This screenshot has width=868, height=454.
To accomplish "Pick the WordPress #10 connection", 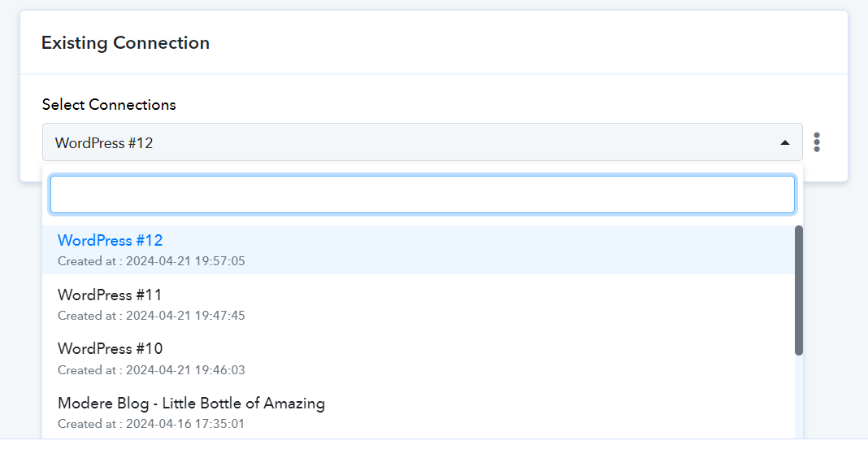I will click(x=419, y=359).
